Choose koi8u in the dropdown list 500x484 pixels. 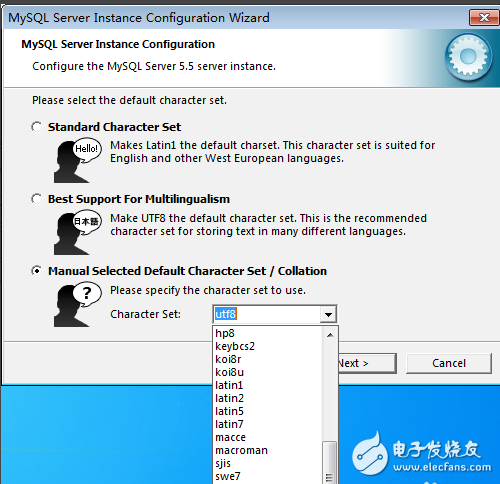(x=268, y=372)
